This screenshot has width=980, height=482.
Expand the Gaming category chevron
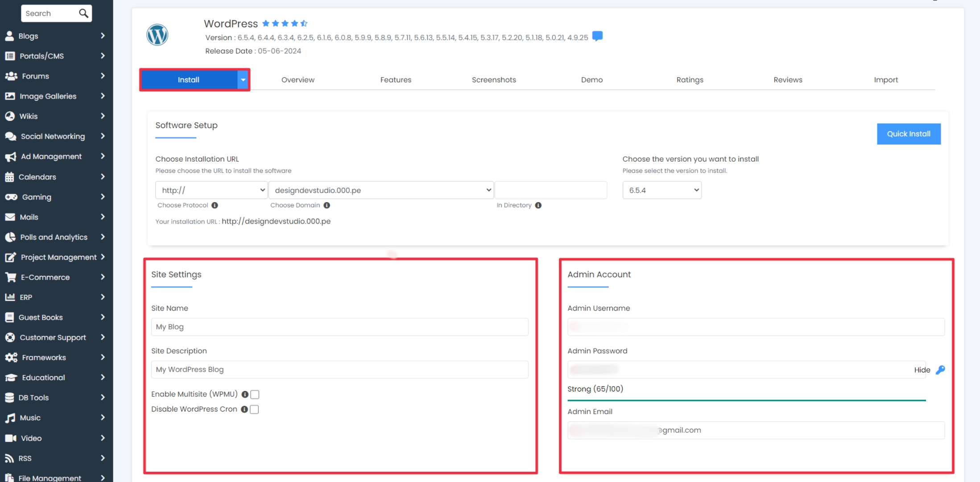(x=103, y=197)
